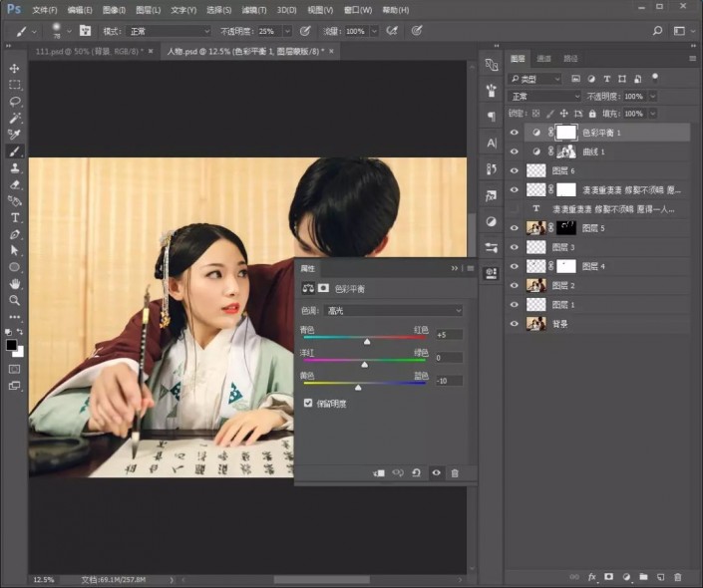Collapse the Properties panel with double arrows
This screenshot has height=588, width=703.
point(455,268)
